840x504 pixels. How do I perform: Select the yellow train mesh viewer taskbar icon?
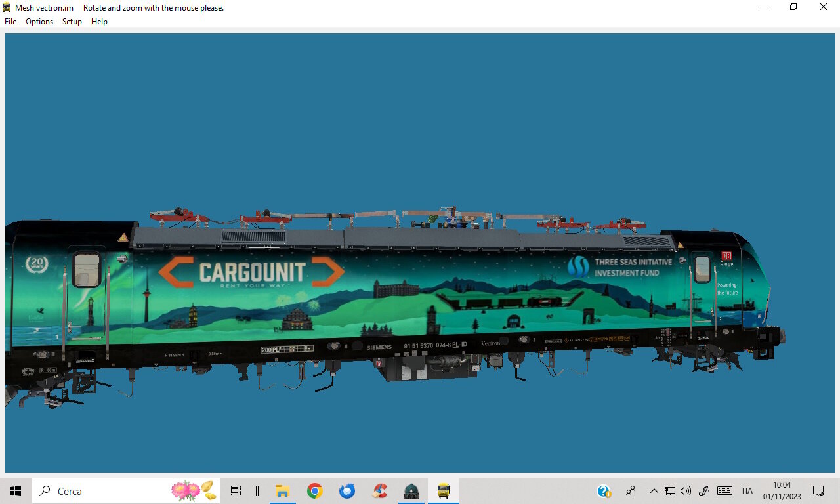point(444,491)
